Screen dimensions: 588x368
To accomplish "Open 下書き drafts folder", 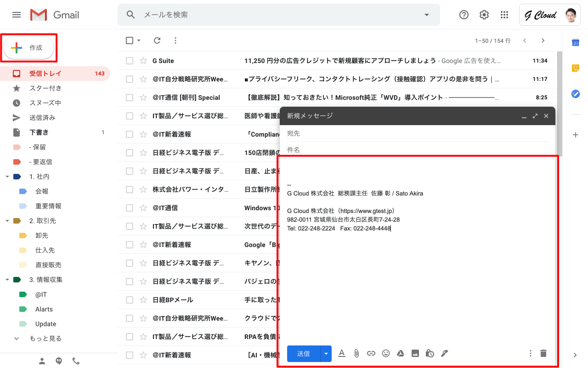I will [55, 132].
